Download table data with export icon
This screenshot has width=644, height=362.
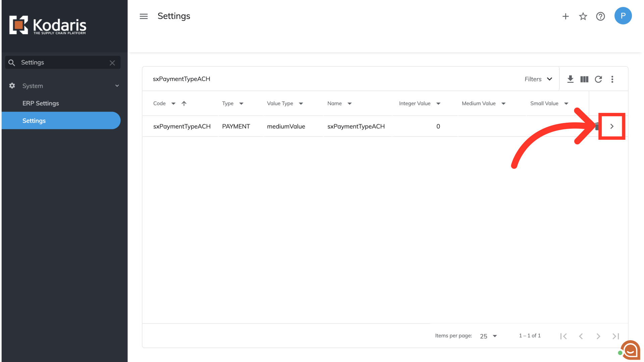570,79
